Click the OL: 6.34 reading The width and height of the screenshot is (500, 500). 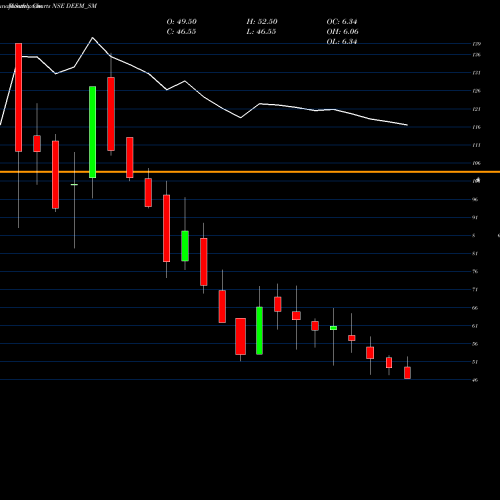pyautogui.click(x=342, y=42)
